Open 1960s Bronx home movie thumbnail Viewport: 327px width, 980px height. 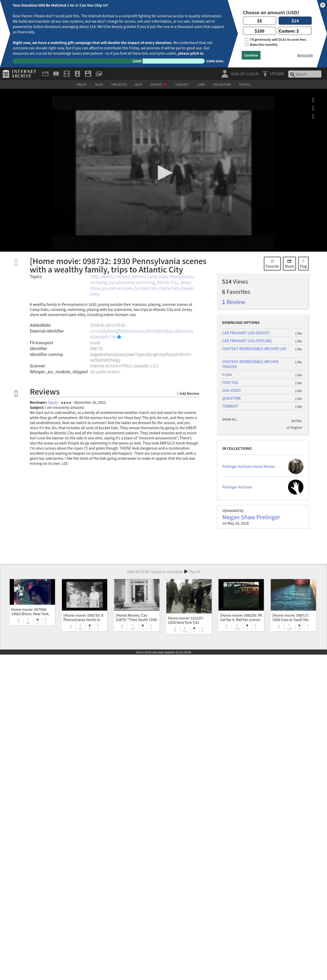pos(32,592)
